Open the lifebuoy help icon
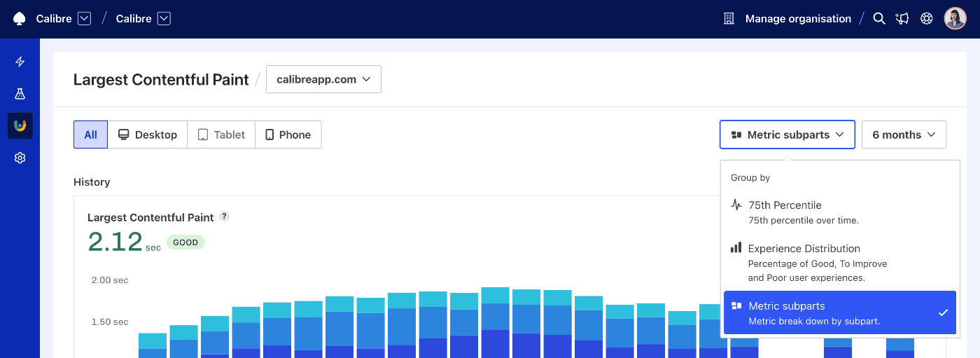Viewport: 980px width, 358px height. [x=927, y=19]
